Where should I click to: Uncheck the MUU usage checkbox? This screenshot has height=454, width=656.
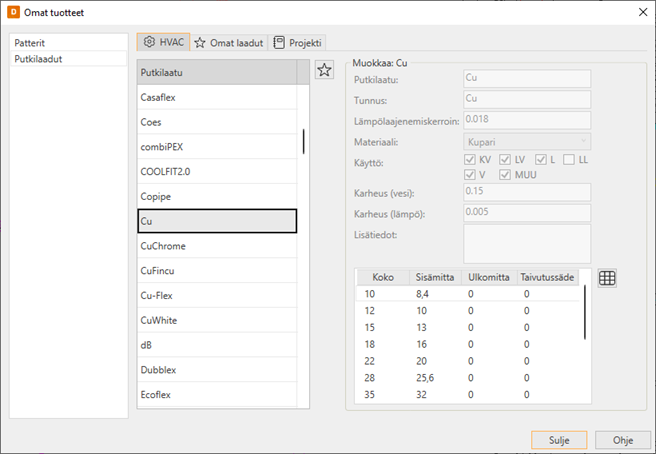click(506, 177)
